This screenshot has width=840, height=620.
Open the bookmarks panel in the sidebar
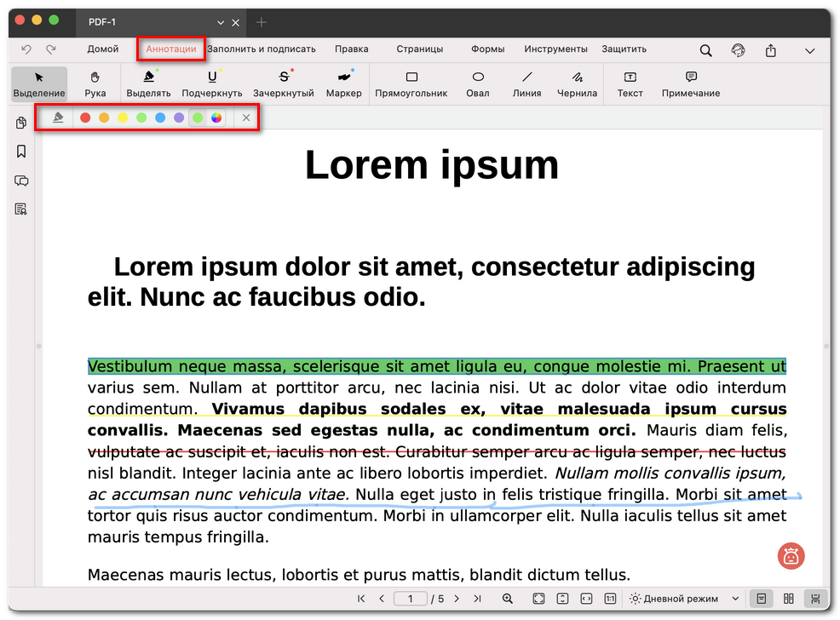click(20, 152)
